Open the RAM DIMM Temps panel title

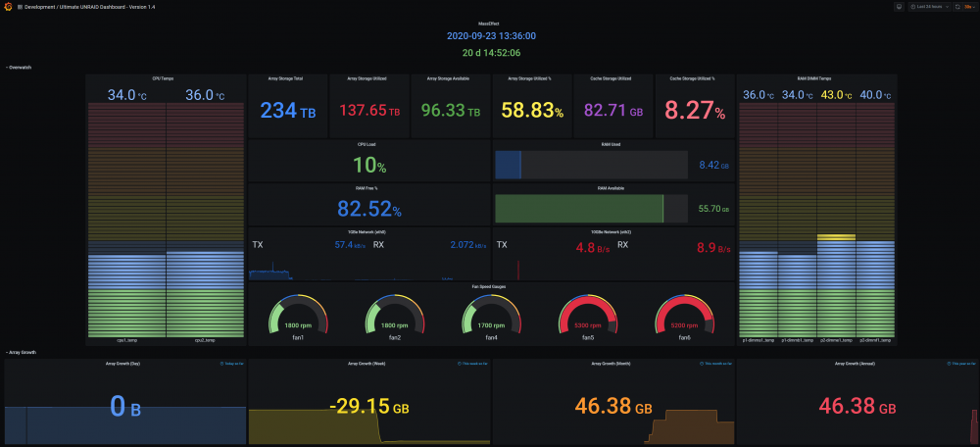(x=816, y=78)
